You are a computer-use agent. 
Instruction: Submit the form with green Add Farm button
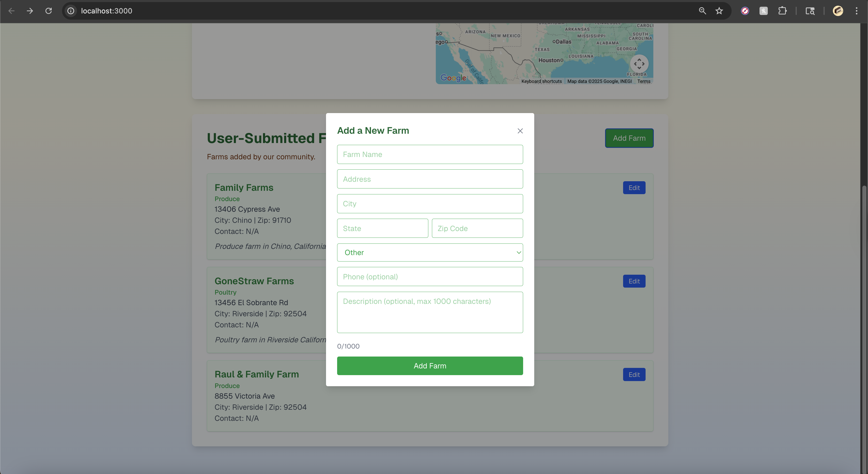(x=430, y=366)
